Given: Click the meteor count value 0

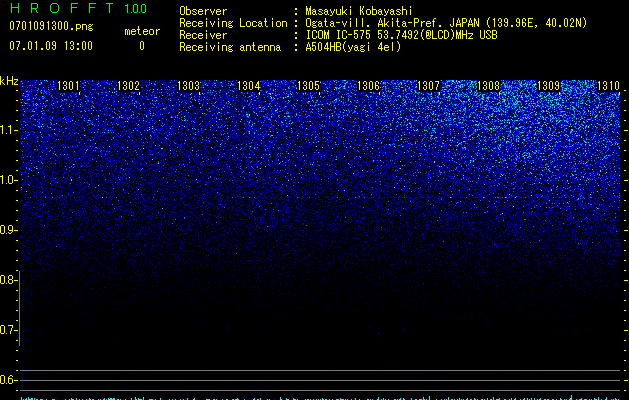Looking at the screenshot, I should pyautogui.click(x=142, y=46).
